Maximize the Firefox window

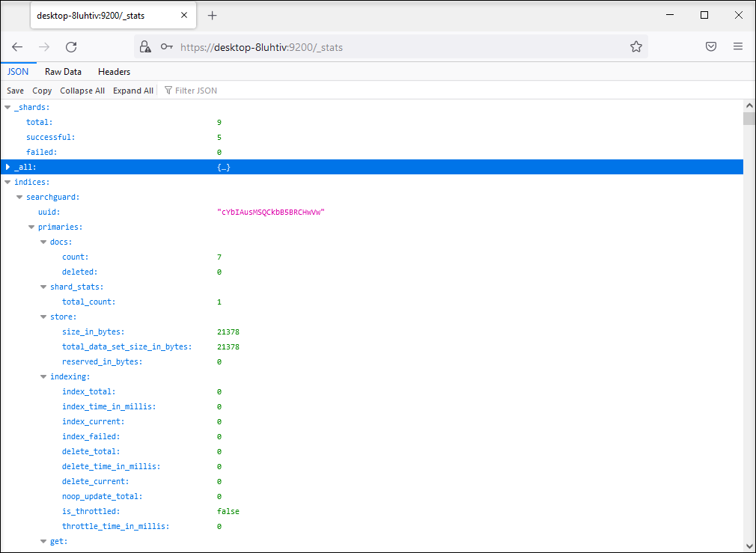tap(704, 16)
